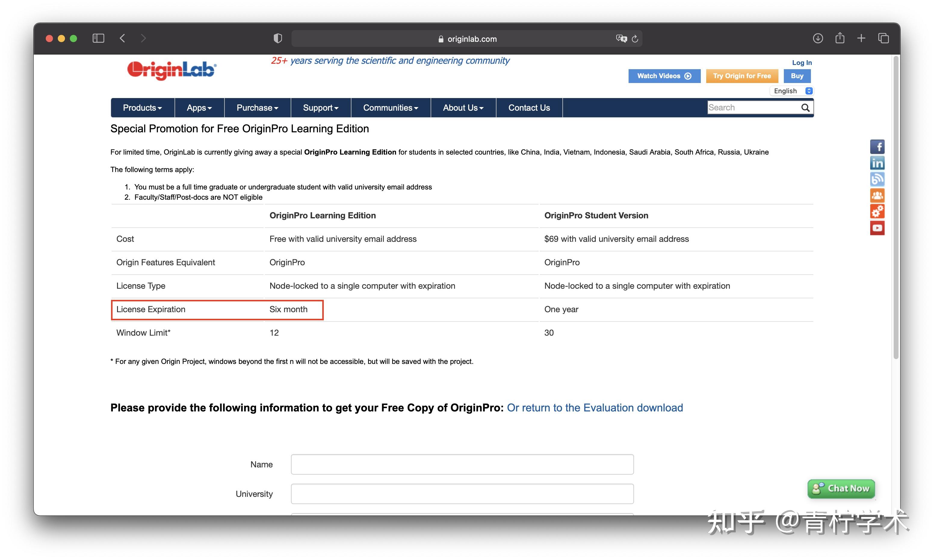
Task: Click the search magnifier icon
Action: tap(805, 108)
